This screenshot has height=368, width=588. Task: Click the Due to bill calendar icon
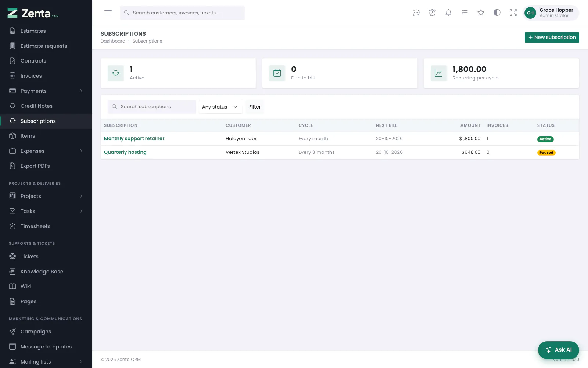[x=277, y=73]
